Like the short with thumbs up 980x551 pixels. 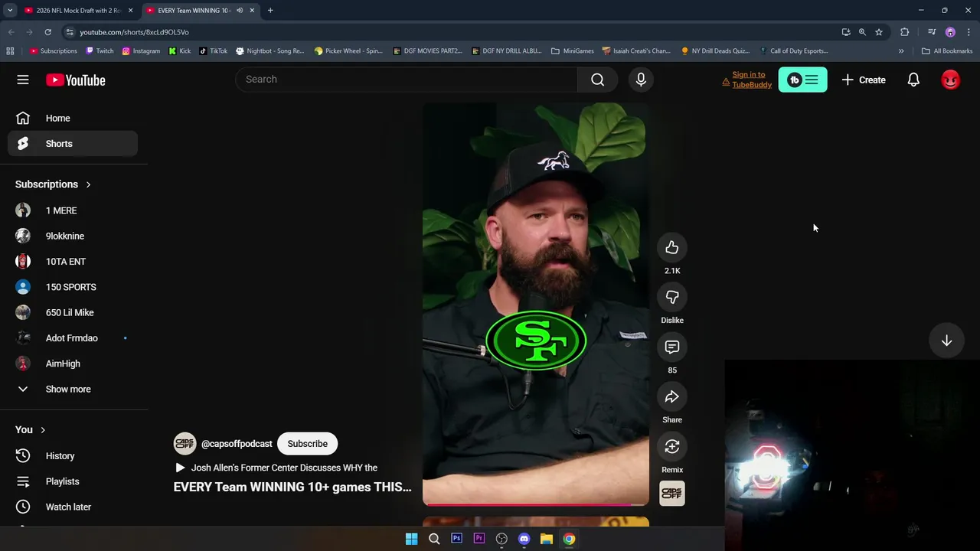pos(672,248)
